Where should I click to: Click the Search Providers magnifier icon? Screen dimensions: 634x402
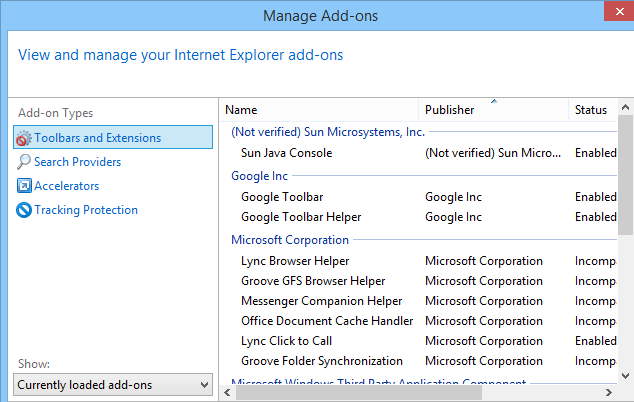click(x=24, y=162)
